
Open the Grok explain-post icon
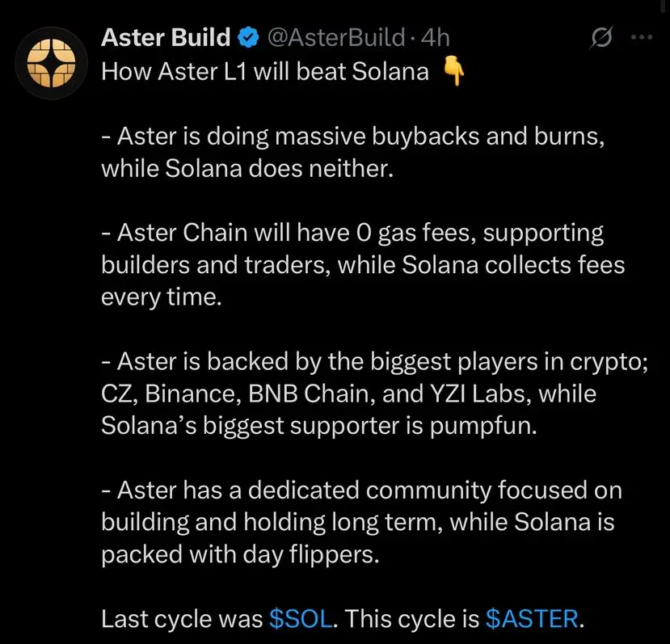click(x=602, y=38)
